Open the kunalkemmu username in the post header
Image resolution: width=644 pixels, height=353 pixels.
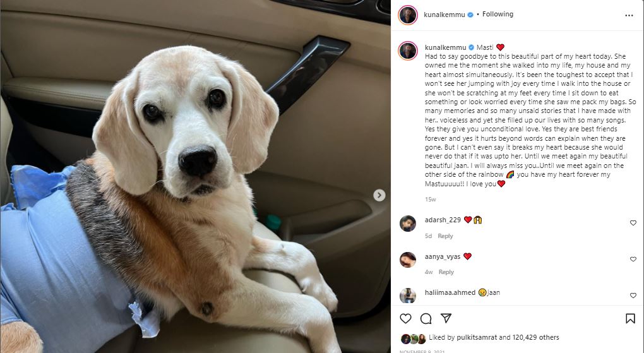(x=443, y=14)
